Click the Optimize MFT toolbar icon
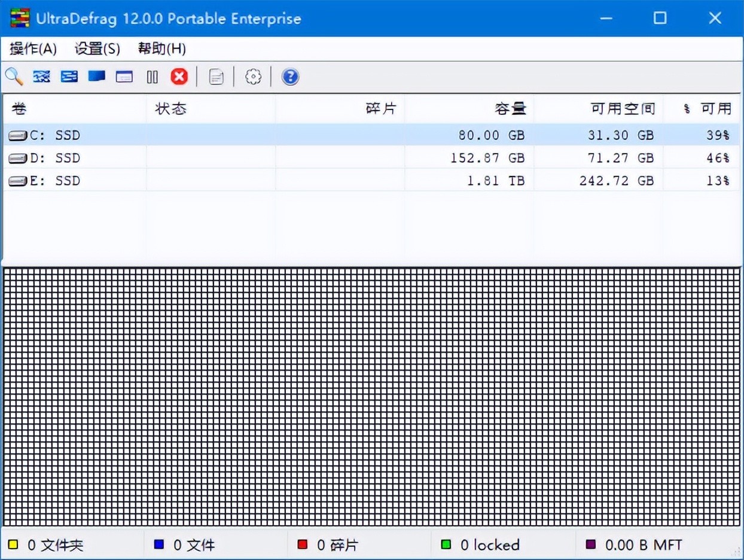The width and height of the screenshot is (744, 560). pyautogui.click(x=124, y=77)
